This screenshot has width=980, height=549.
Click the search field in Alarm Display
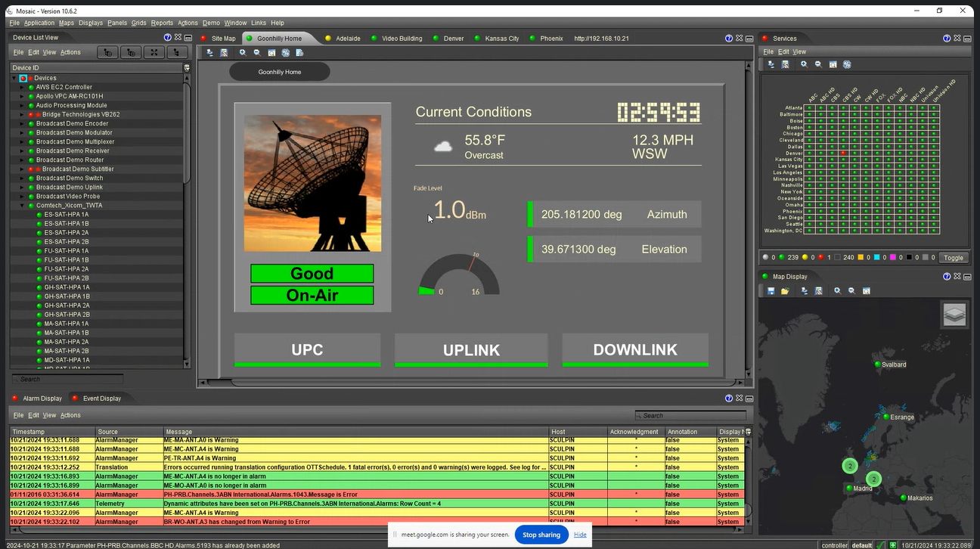click(x=690, y=415)
